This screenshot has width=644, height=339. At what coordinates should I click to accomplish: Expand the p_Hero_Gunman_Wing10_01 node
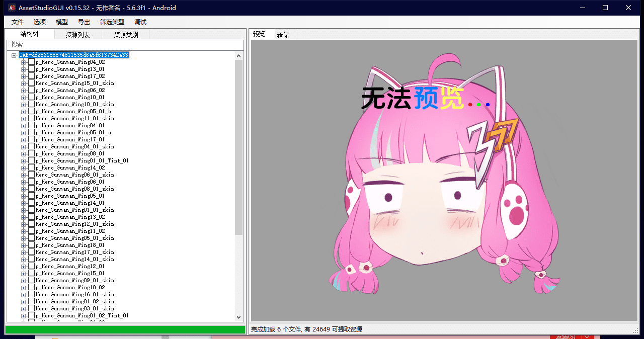click(23, 98)
